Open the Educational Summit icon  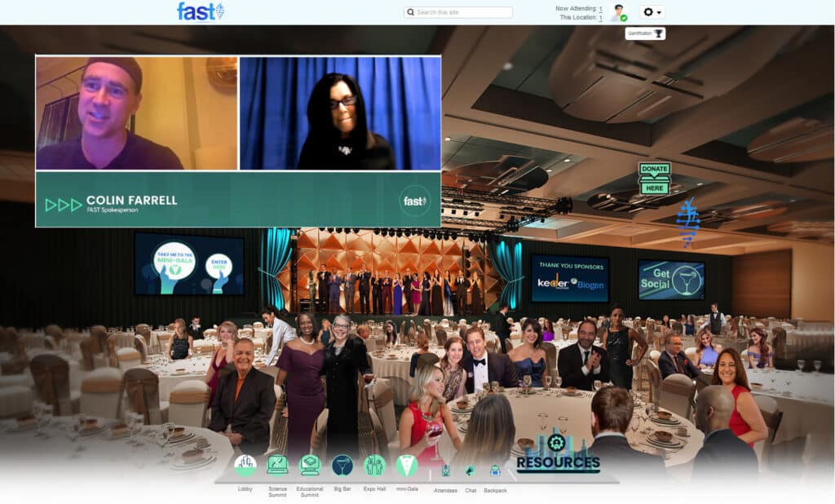(x=310, y=465)
